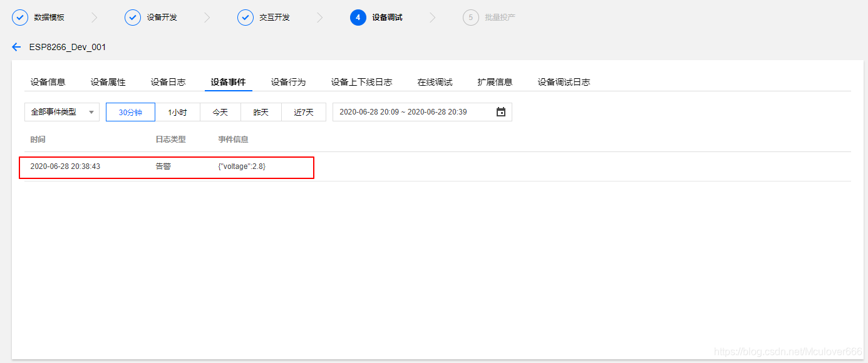Select the 30分钟 time range
Screen dimensions: 868x363
tap(130, 112)
